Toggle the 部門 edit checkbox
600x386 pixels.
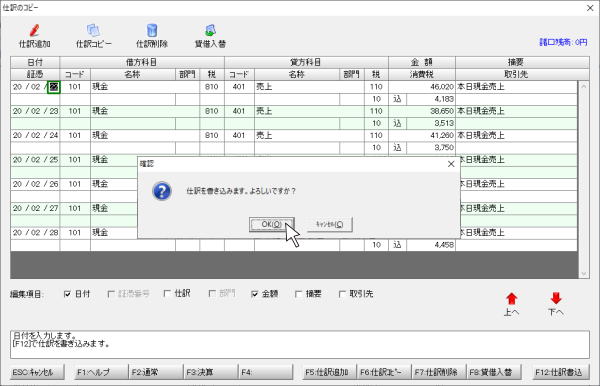[x=212, y=294]
